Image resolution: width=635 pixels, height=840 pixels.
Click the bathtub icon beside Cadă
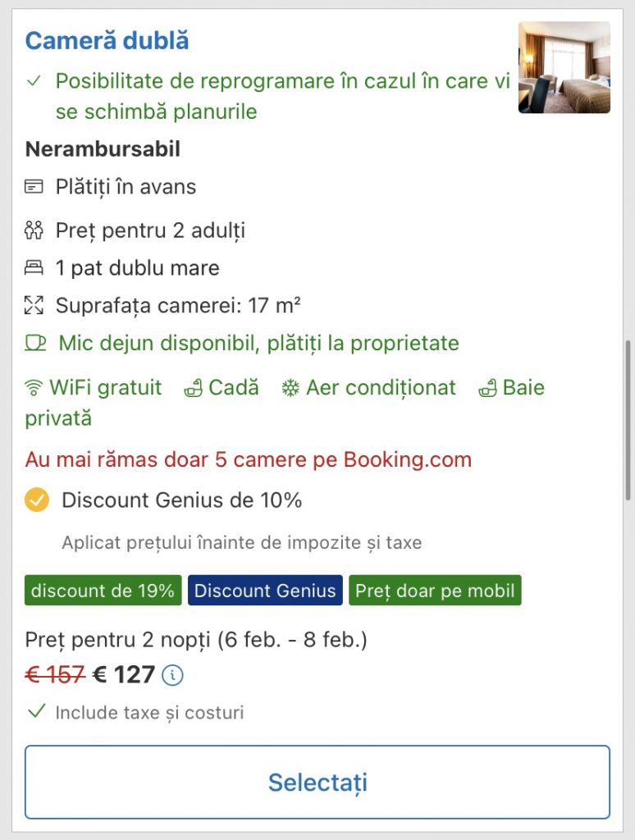tap(194, 388)
